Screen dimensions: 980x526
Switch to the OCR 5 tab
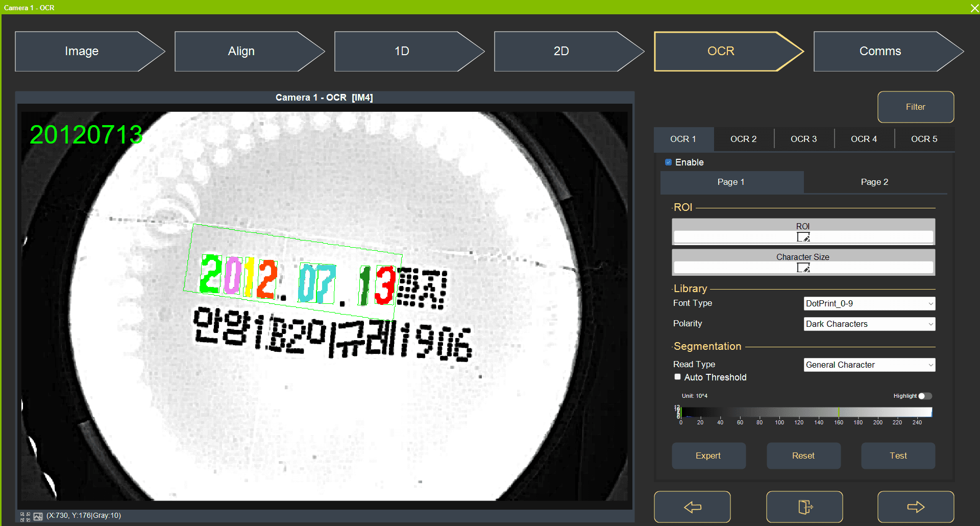(924, 139)
